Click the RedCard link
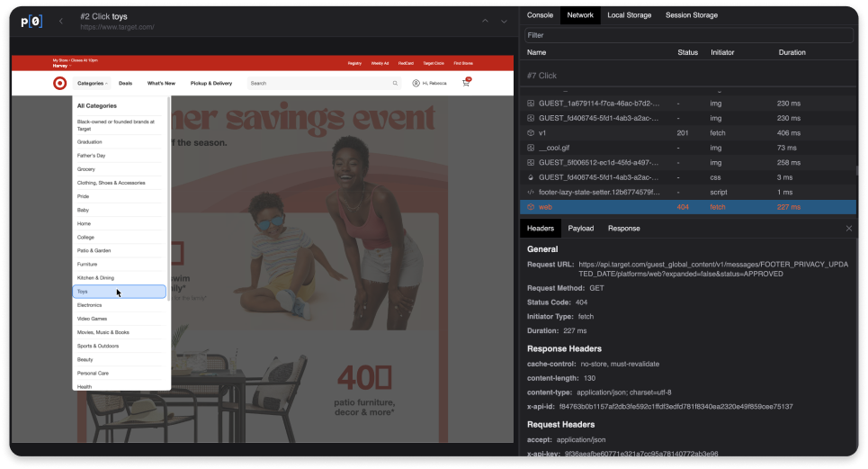 tap(406, 63)
